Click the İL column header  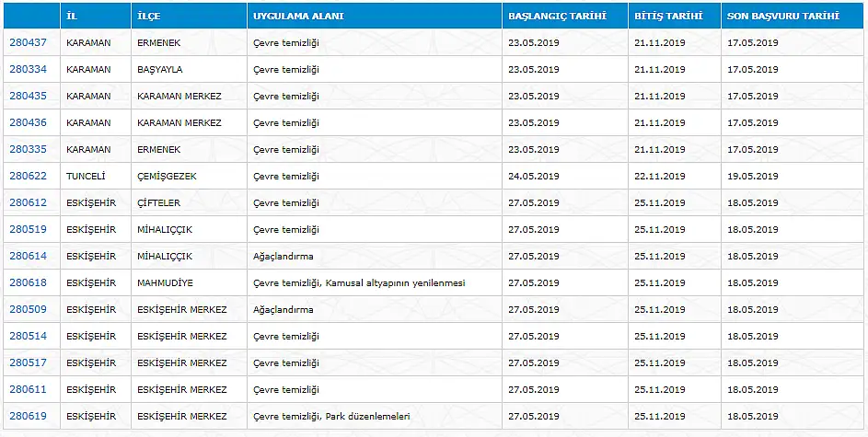96,16
